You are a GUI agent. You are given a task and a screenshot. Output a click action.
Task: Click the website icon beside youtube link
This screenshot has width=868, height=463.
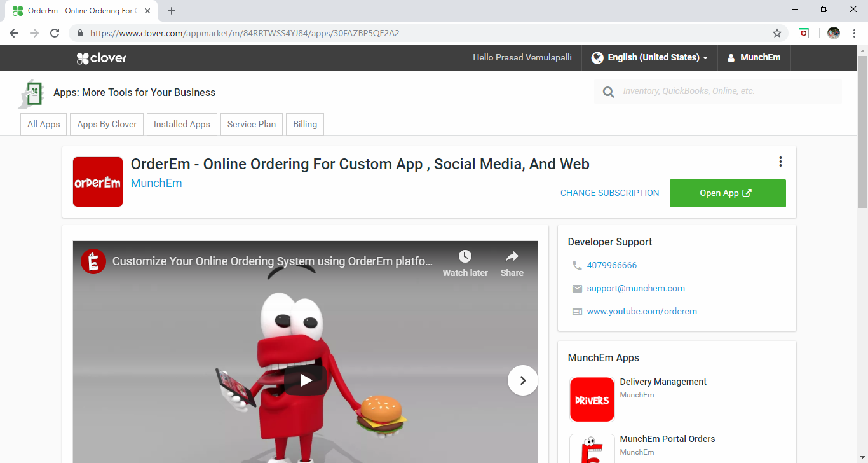tap(577, 312)
